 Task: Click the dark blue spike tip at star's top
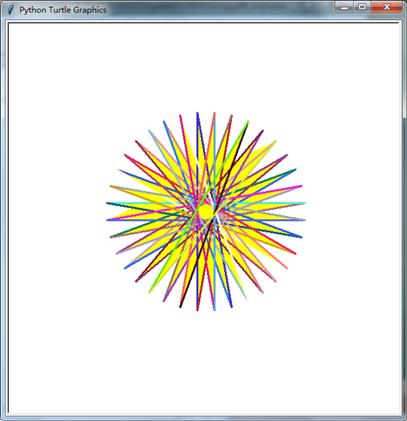[197, 114]
